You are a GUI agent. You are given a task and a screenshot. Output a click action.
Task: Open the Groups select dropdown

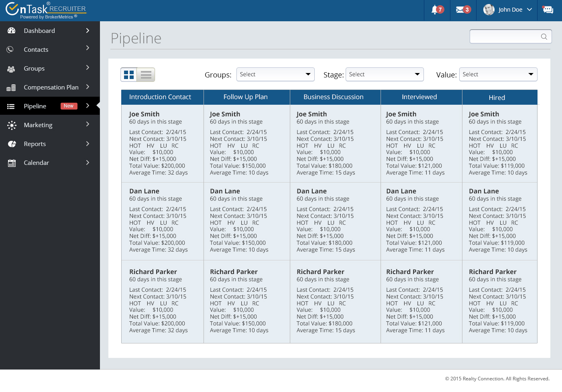click(x=275, y=74)
